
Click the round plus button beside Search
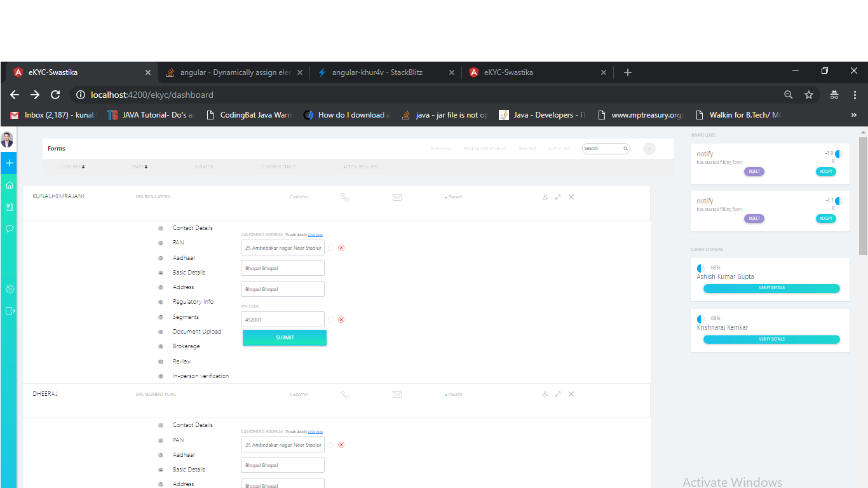tap(649, 149)
